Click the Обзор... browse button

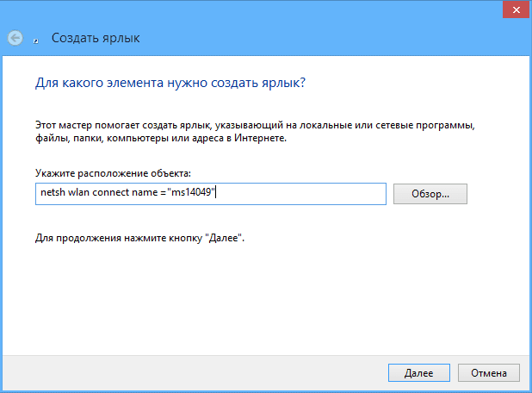(x=430, y=194)
